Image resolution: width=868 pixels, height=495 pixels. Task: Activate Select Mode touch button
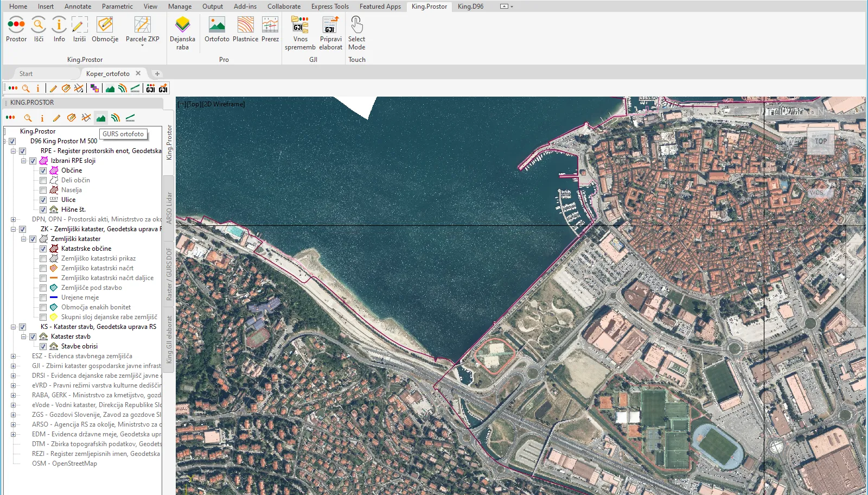pos(356,25)
